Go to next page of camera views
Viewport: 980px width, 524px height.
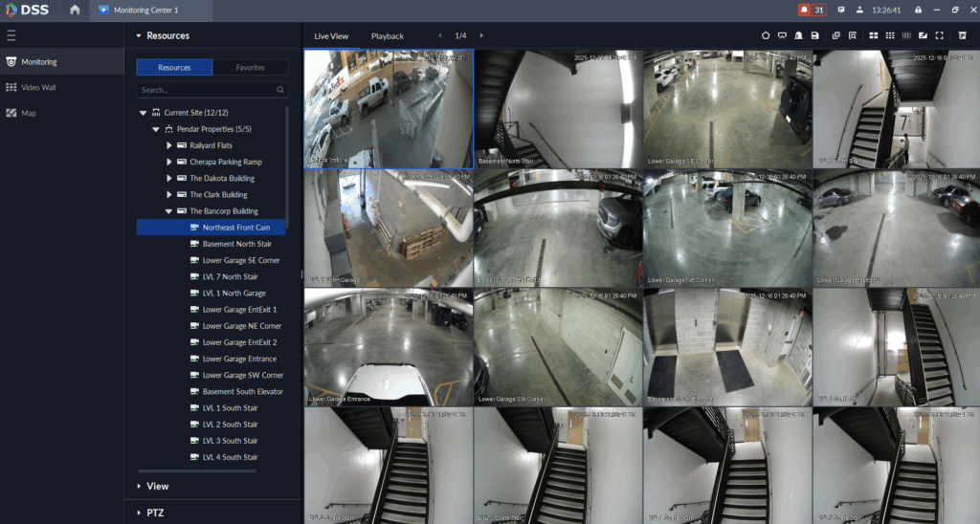point(481,35)
